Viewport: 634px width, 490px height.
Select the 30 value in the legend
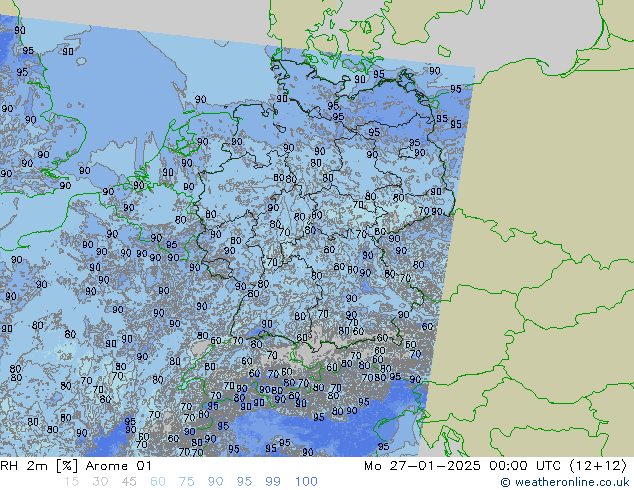tap(100, 482)
